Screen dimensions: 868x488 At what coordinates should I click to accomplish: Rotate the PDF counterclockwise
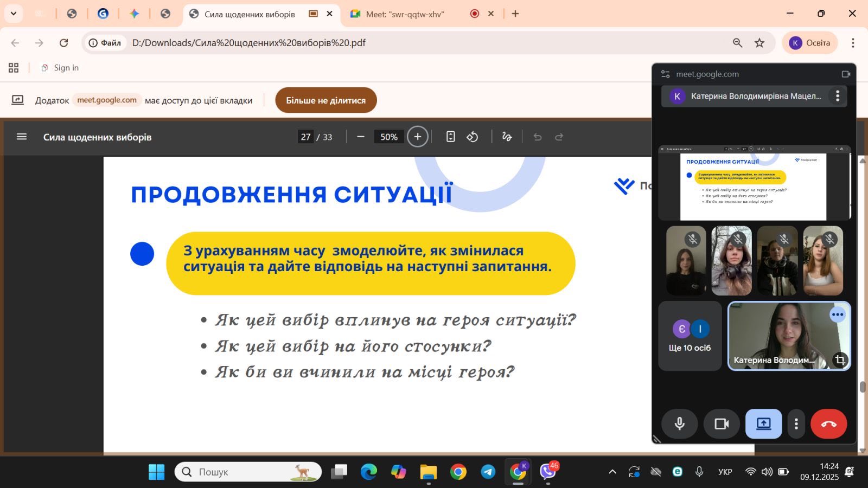pos(473,137)
